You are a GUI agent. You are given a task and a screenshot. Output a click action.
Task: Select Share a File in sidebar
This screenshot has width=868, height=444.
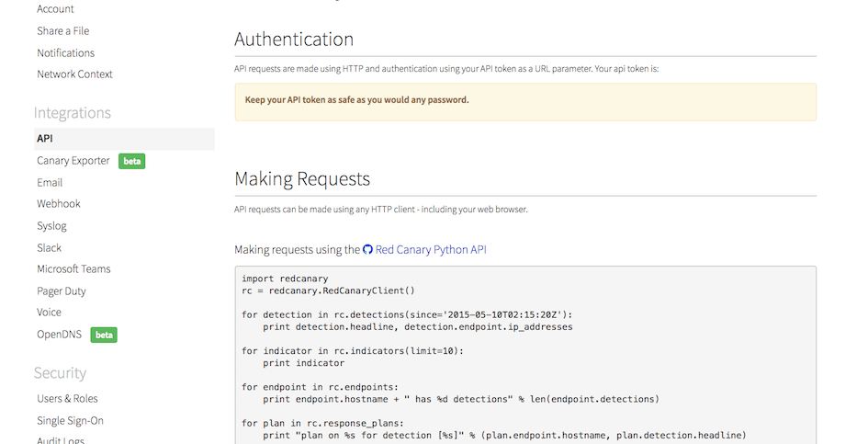tap(63, 31)
